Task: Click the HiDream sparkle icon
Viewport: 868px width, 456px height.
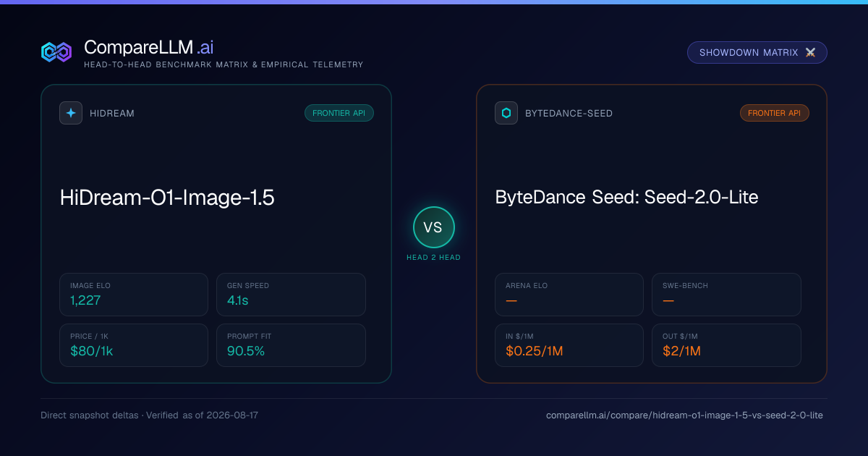Action: (71, 113)
